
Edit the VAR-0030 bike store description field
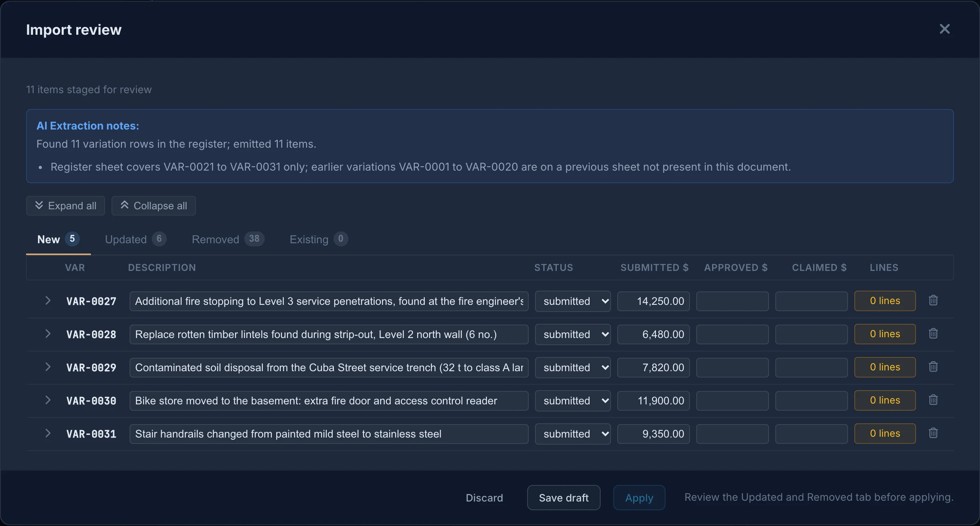329,401
